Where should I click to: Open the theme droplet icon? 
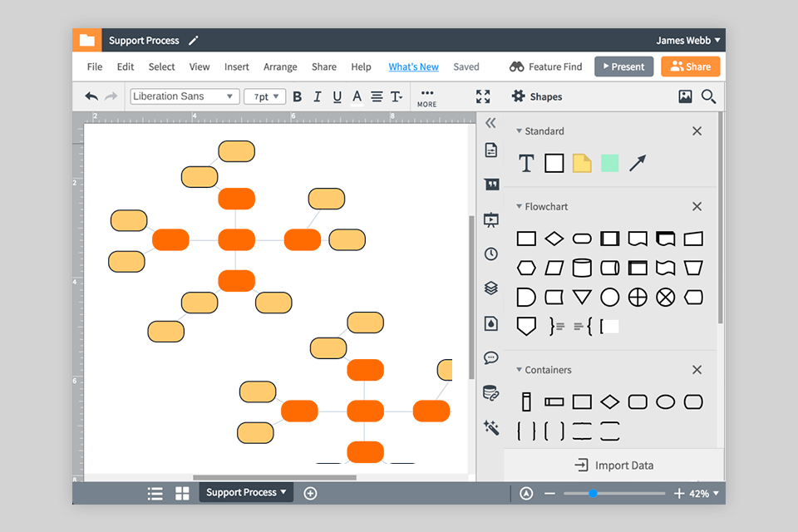(x=491, y=323)
